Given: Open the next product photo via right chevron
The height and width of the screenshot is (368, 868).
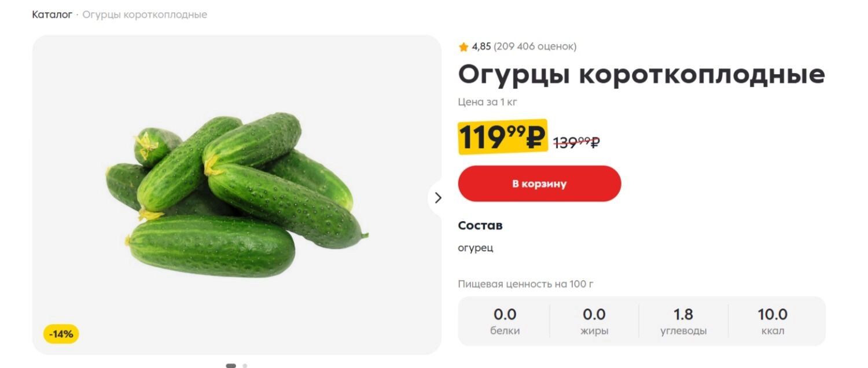Looking at the screenshot, I should 438,198.
